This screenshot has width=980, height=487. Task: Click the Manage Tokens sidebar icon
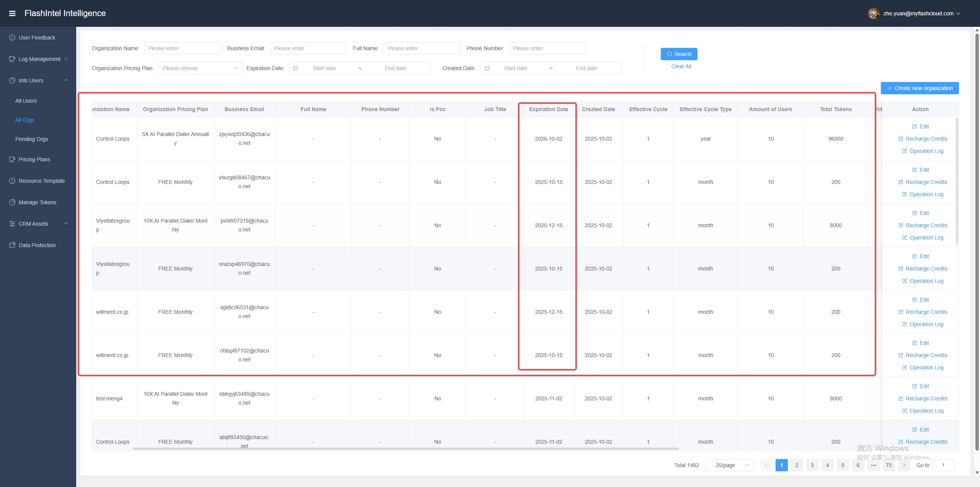pyautogui.click(x=12, y=202)
